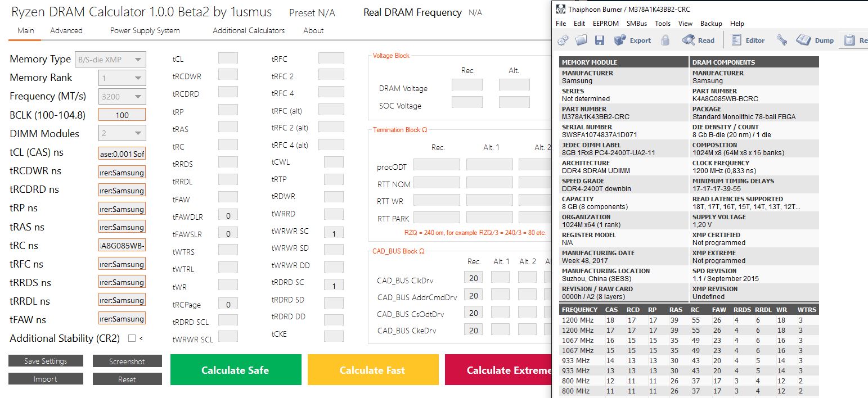
Task: Open the File menu in Thaiphoon Burner
Action: tap(561, 24)
